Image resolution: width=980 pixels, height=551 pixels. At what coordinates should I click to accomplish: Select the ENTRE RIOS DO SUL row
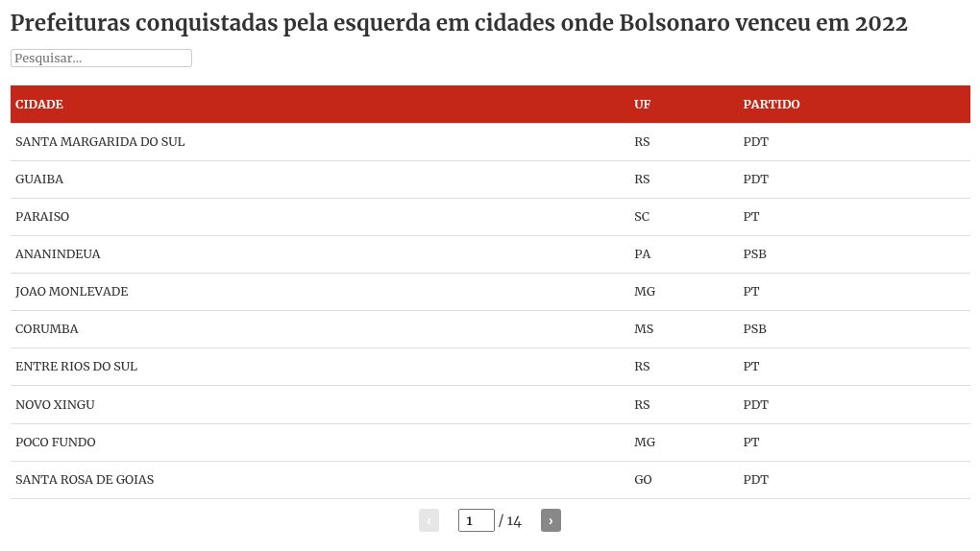[x=76, y=367]
